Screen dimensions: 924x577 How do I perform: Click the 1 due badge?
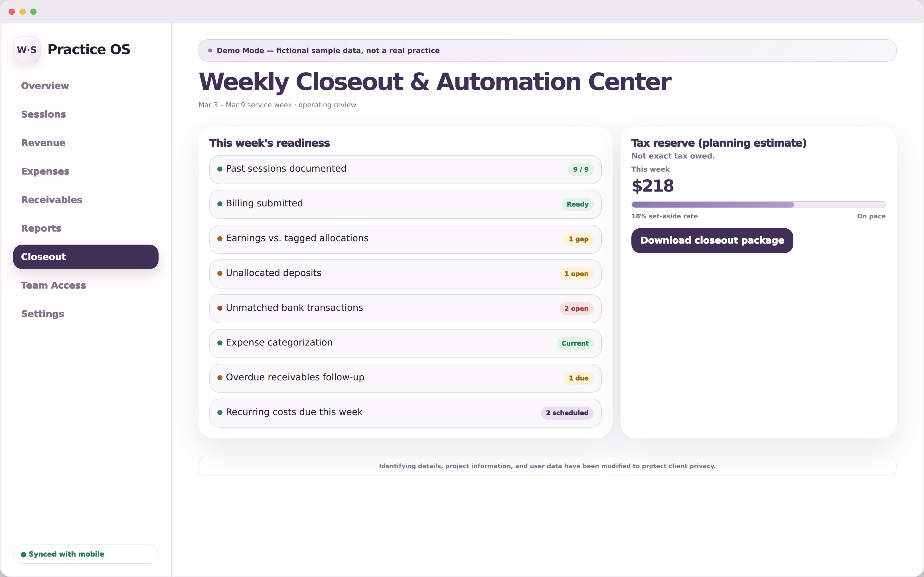[x=579, y=378]
